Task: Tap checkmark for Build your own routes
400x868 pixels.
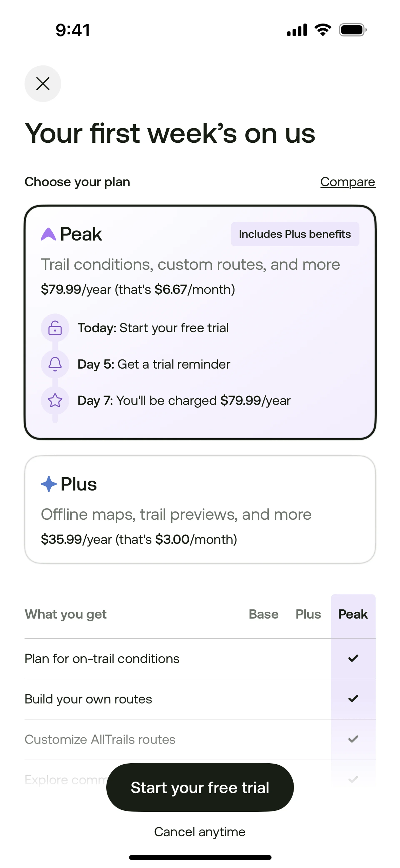Action: click(x=353, y=698)
